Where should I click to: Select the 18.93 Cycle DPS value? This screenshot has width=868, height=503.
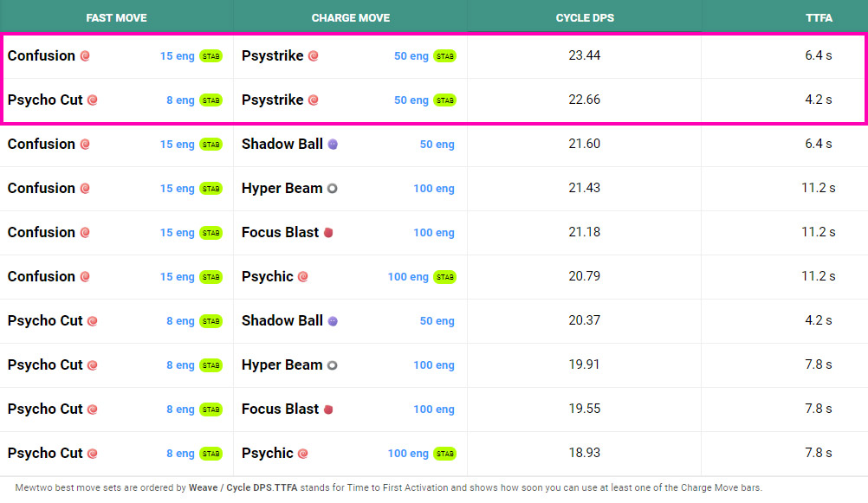point(585,453)
